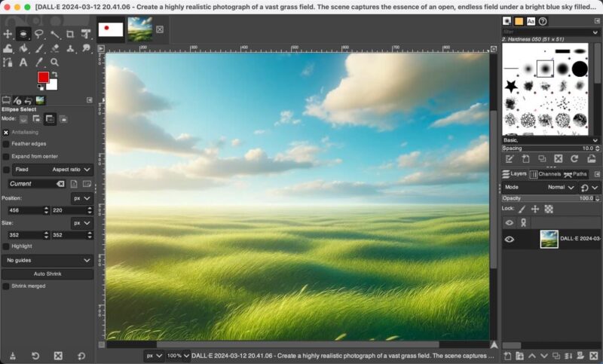Select the Smudge tool
Viewport: 603px width, 364px height.
tap(86, 48)
